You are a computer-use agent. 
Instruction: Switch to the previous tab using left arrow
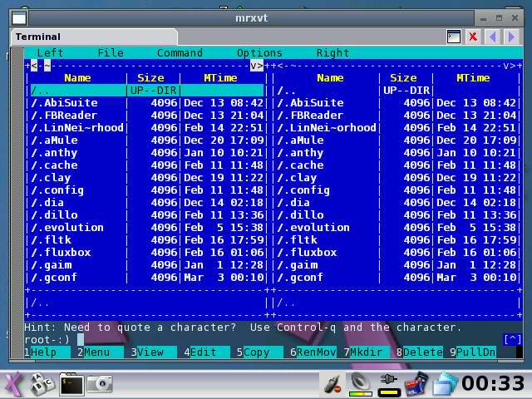[493, 37]
